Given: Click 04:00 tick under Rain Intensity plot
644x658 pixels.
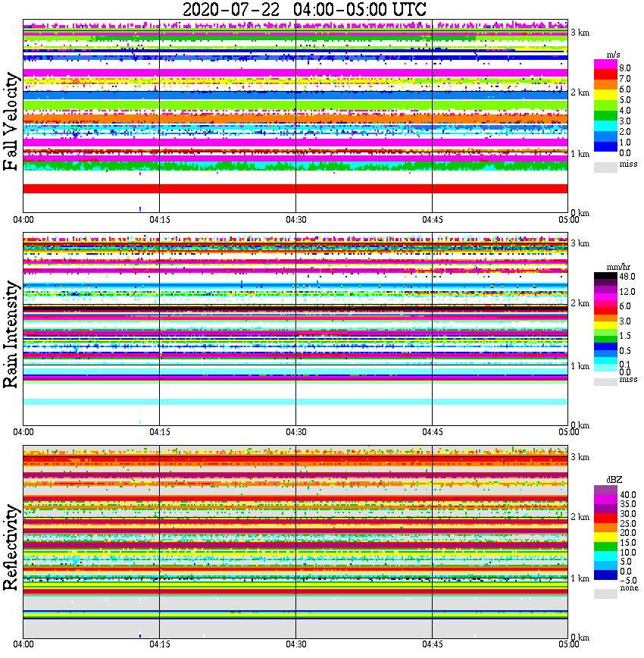Looking at the screenshot, I should (x=23, y=432).
